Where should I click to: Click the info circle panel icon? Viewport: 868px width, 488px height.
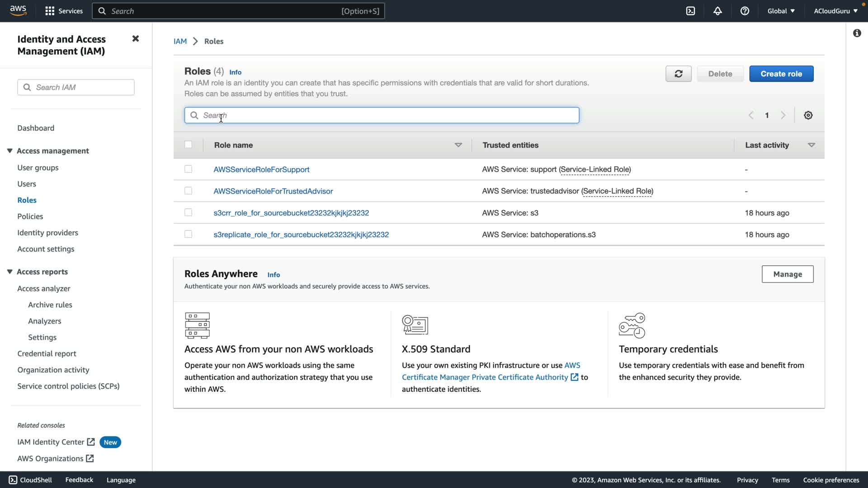click(x=857, y=33)
